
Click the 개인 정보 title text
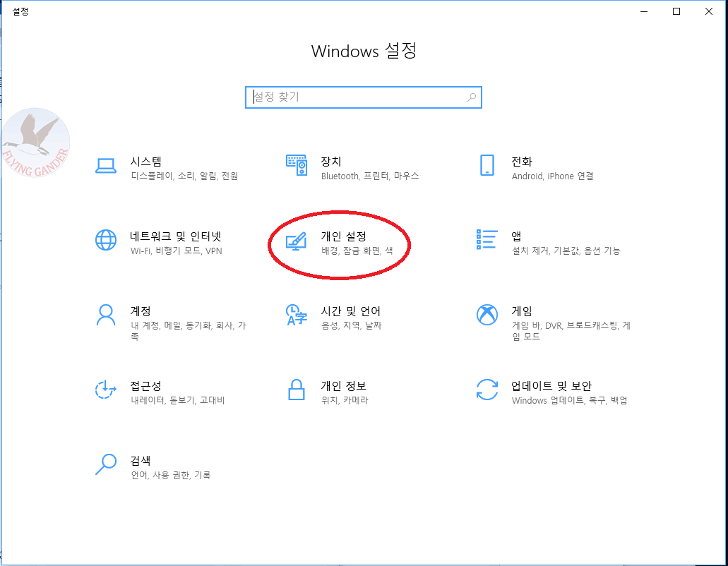[x=344, y=385]
